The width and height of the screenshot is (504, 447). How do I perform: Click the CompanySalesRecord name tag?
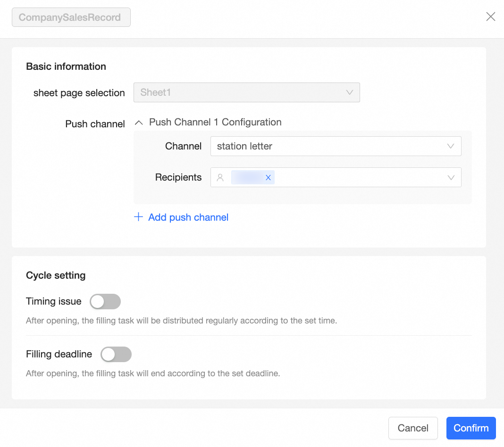pos(71,18)
